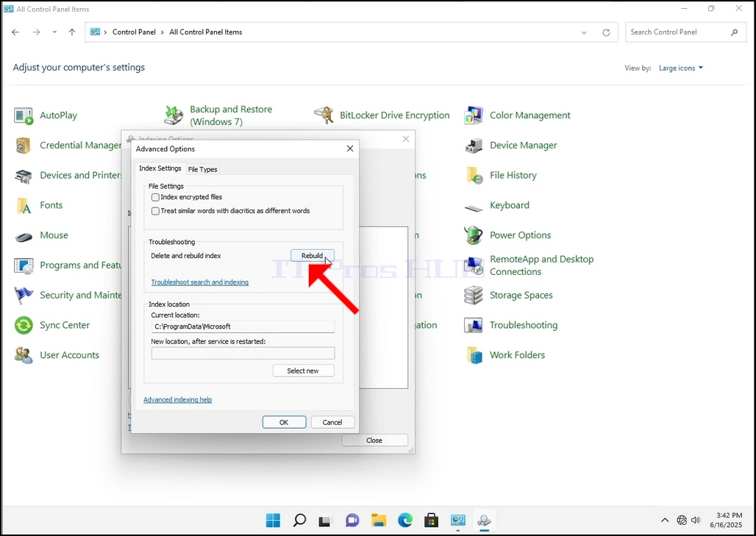The image size is (756, 536).
Task: Switch to the File Types tab
Action: click(202, 169)
